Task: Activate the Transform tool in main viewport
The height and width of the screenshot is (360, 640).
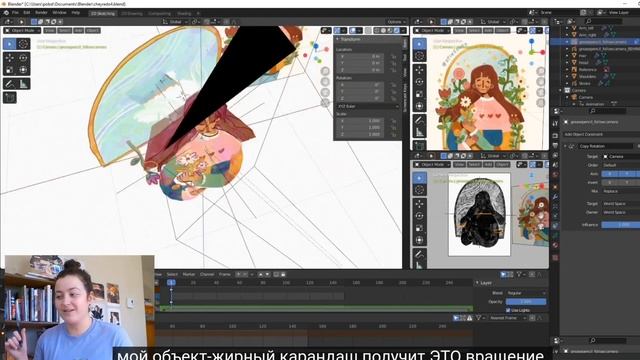Action: pos(23,70)
